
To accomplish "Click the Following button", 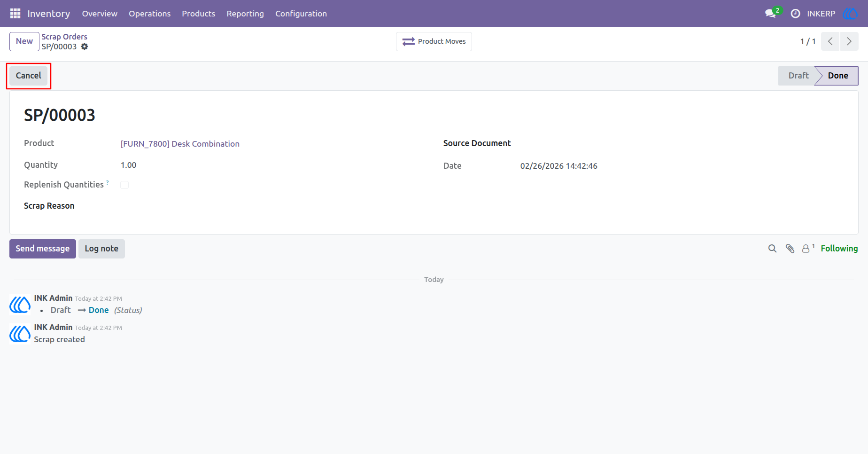I will [x=839, y=249].
